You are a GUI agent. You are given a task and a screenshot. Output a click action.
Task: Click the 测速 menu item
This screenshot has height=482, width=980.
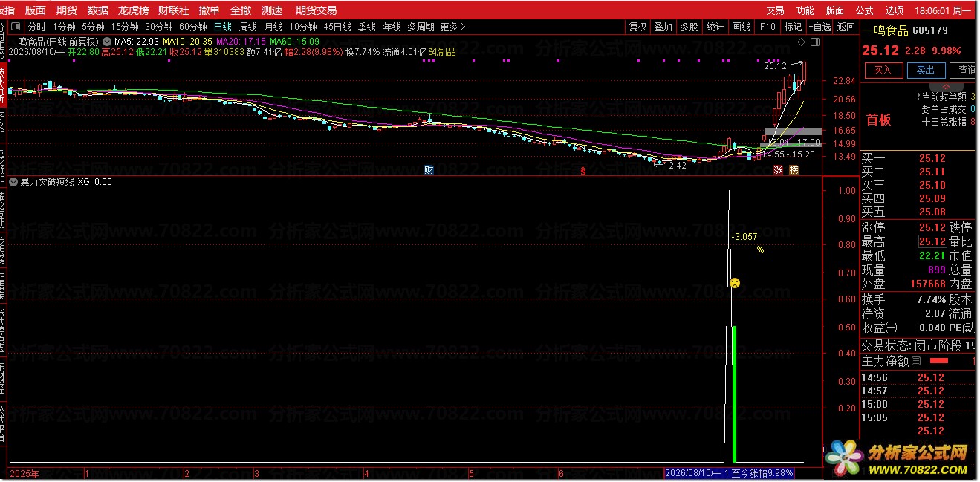(272, 10)
